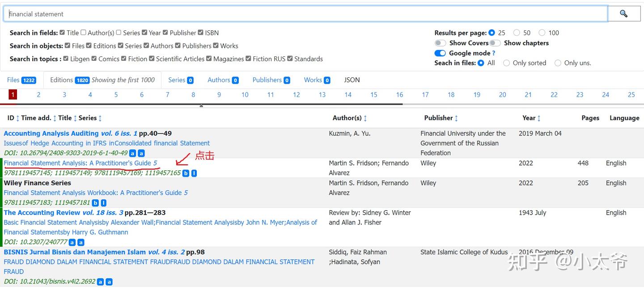Go to results page 5
Screen dimensions: 644x288
coord(116,95)
